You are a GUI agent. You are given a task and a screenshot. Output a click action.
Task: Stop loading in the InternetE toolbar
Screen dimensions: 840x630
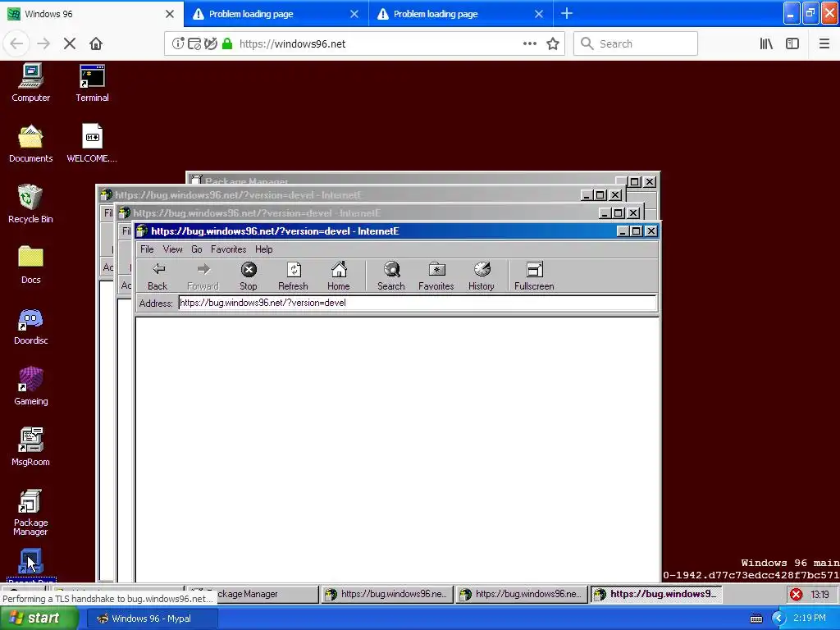click(248, 276)
